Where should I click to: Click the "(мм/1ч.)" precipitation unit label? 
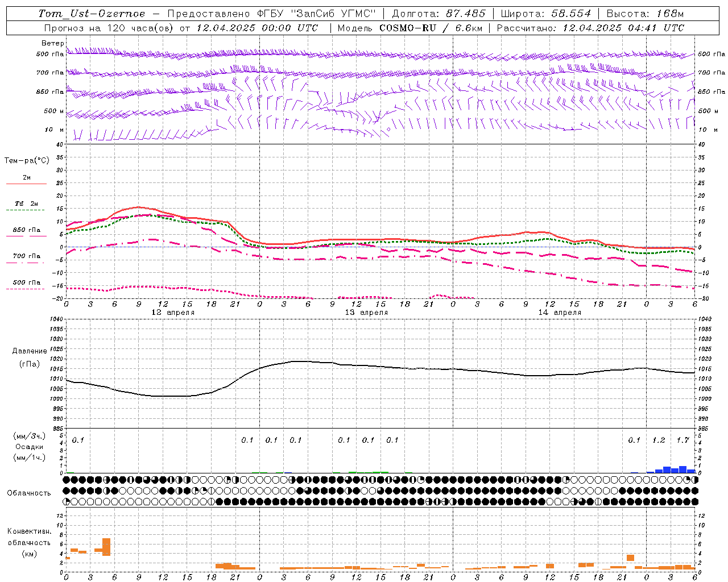coord(30,457)
